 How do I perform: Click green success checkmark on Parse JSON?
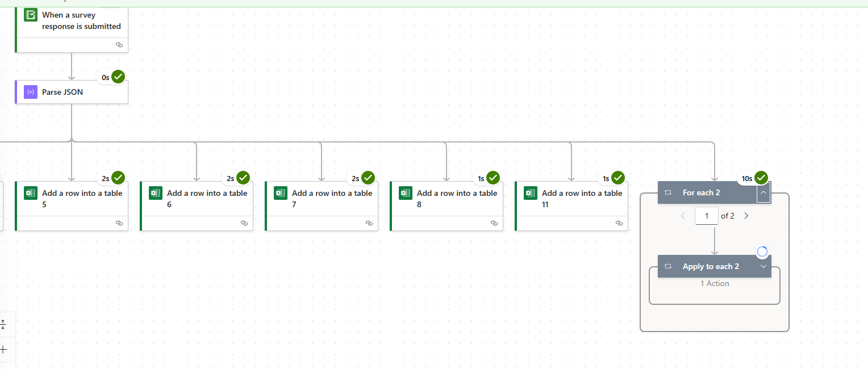[x=118, y=77]
